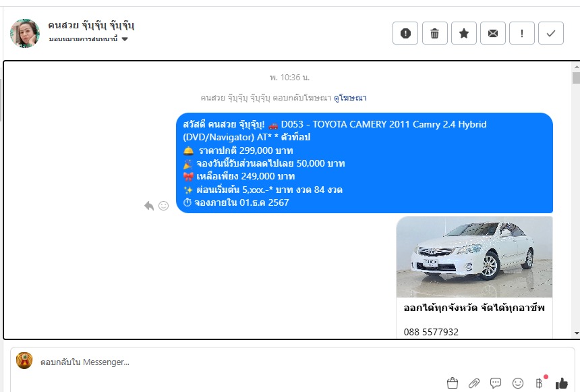Mark conversation as spam with the exclamation-circle icon
The width and height of the screenshot is (580, 392).
pyautogui.click(x=405, y=33)
